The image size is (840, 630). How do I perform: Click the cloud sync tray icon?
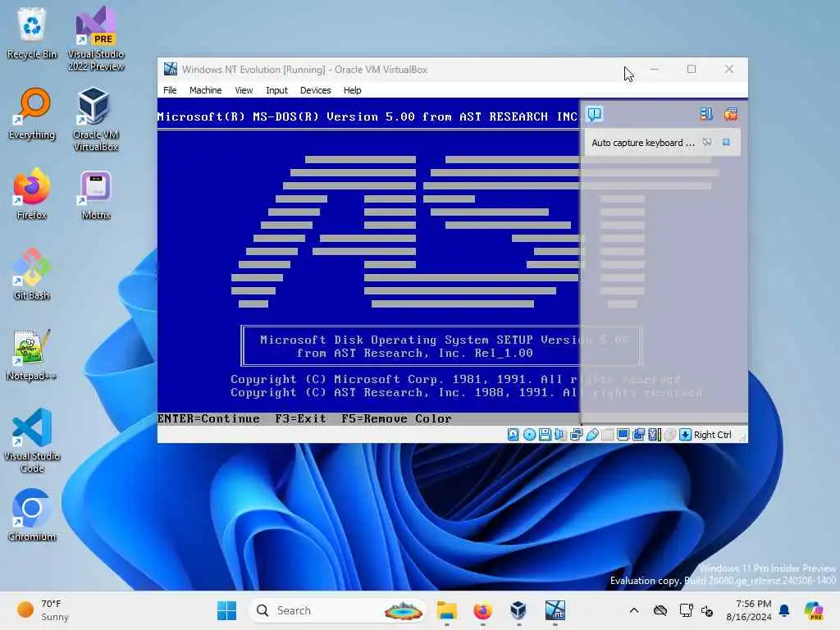click(660, 610)
